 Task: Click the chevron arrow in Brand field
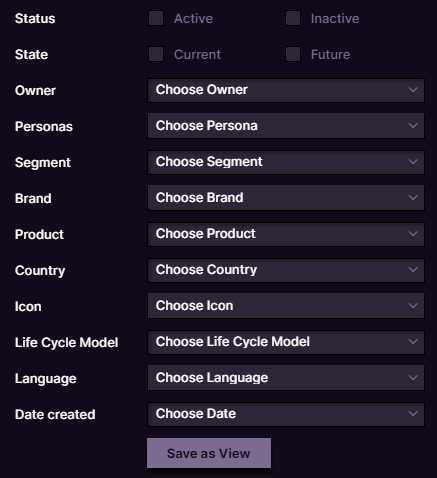point(413,198)
